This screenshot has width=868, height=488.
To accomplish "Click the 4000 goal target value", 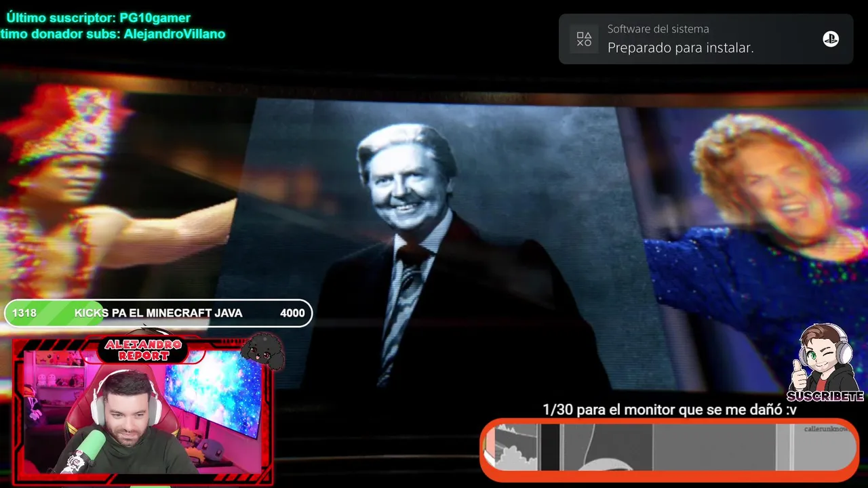I will pyautogui.click(x=292, y=313).
